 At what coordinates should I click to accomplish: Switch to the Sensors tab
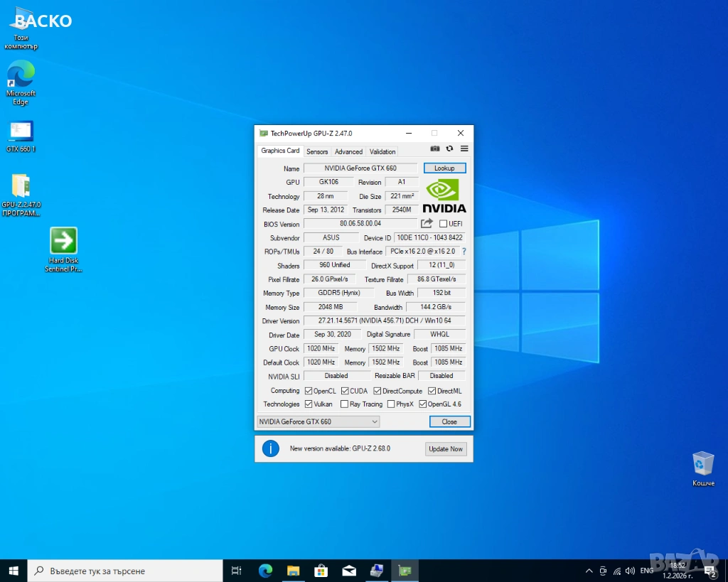point(317,151)
